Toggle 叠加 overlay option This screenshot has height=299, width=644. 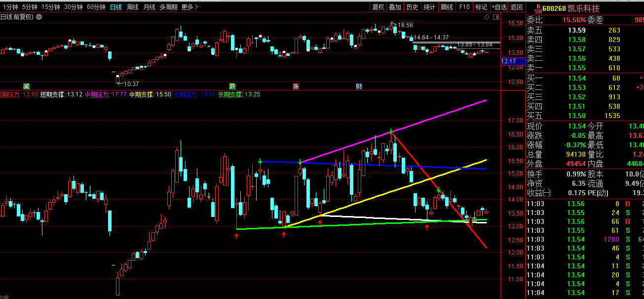click(395, 7)
